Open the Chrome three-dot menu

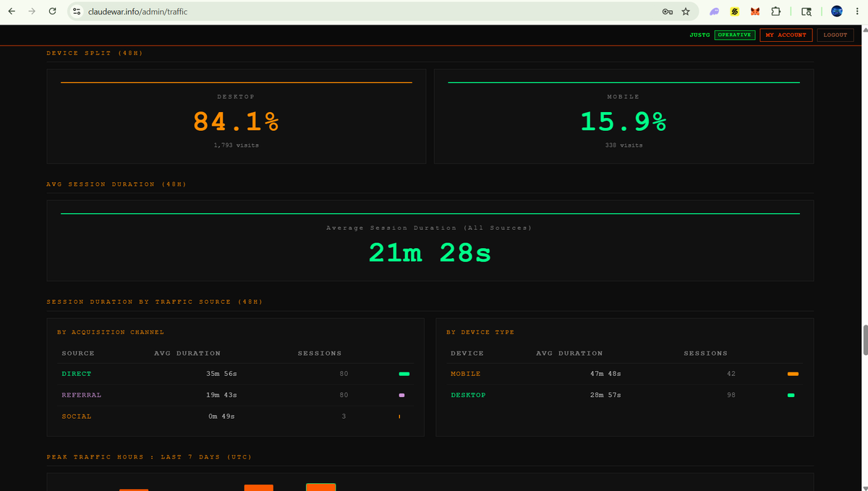(x=857, y=12)
